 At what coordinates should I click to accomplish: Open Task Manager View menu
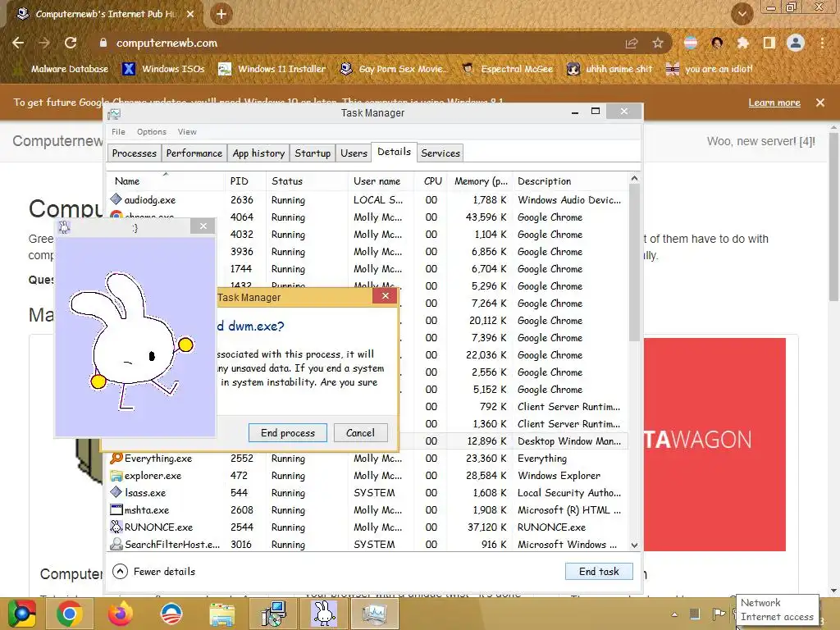(187, 132)
